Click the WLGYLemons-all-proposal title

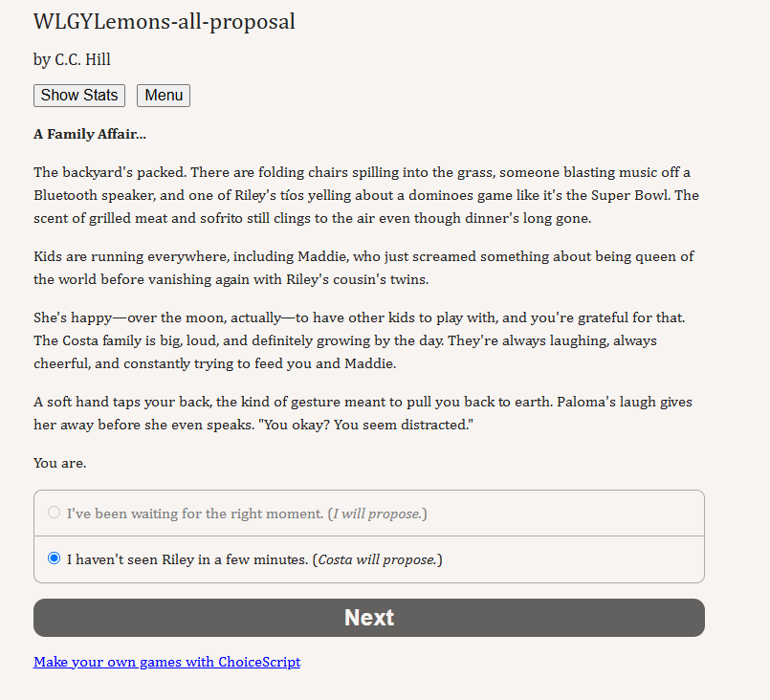[x=164, y=22]
